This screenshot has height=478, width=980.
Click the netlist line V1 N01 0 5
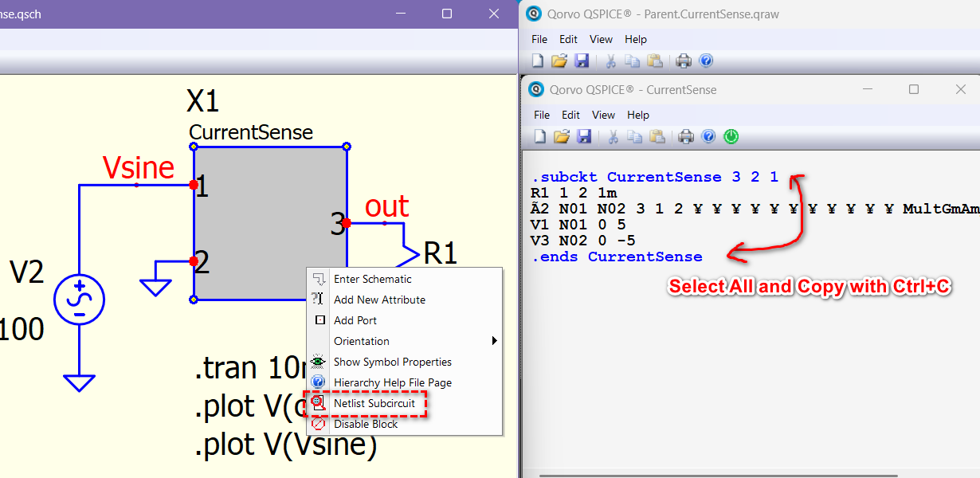point(578,225)
